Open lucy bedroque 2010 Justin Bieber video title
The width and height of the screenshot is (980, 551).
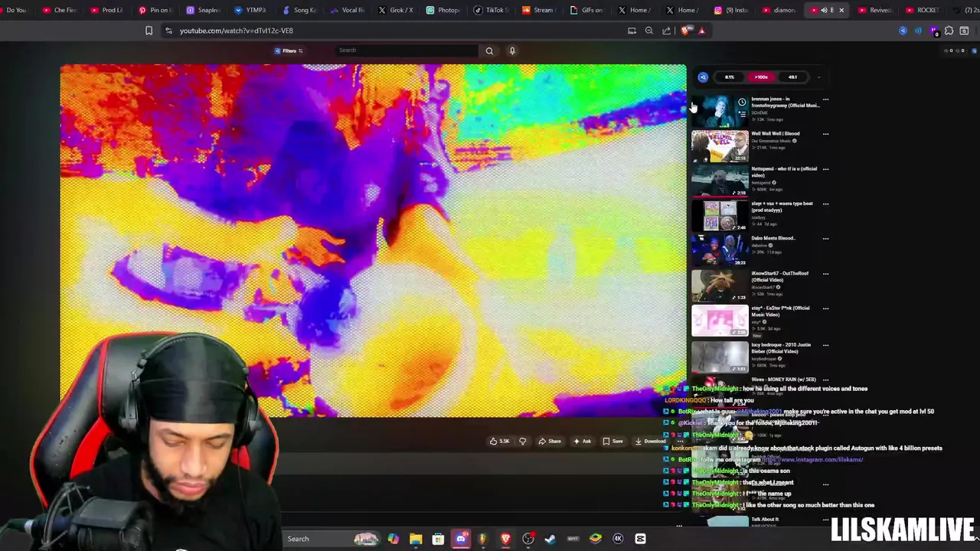(x=781, y=347)
